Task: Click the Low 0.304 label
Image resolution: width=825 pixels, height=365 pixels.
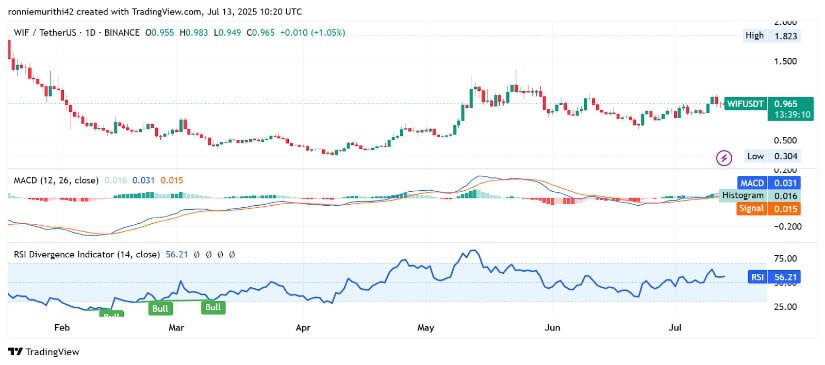Action: 772,156
